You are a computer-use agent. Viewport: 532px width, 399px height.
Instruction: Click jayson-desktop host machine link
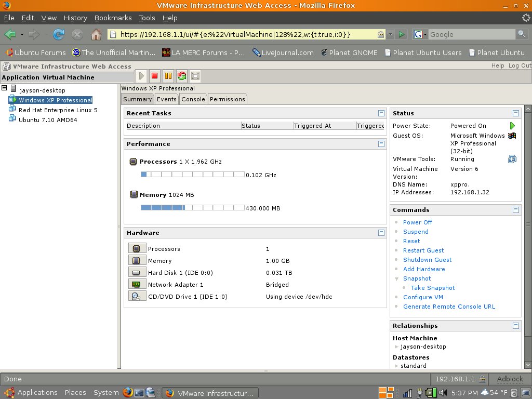(x=423, y=347)
